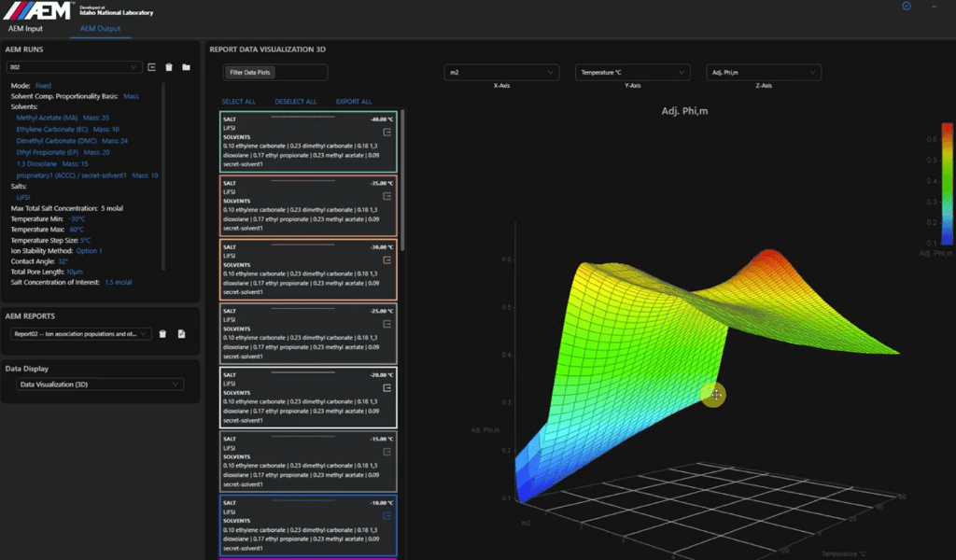Export the -10.00 °C data plot
956x560 pixels.
pyautogui.click(x=387, y=515)
